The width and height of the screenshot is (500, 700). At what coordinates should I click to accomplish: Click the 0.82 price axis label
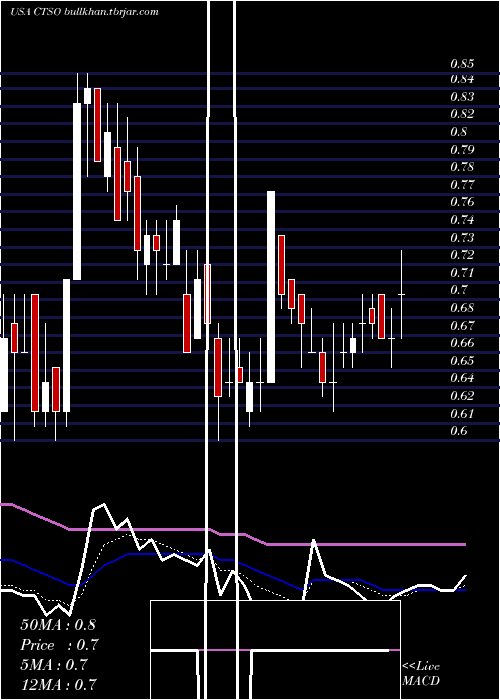pos(462,114)
